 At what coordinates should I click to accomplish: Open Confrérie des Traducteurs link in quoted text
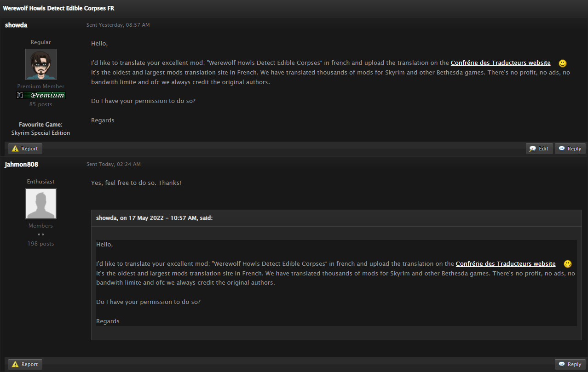click(x=505, y=264)
